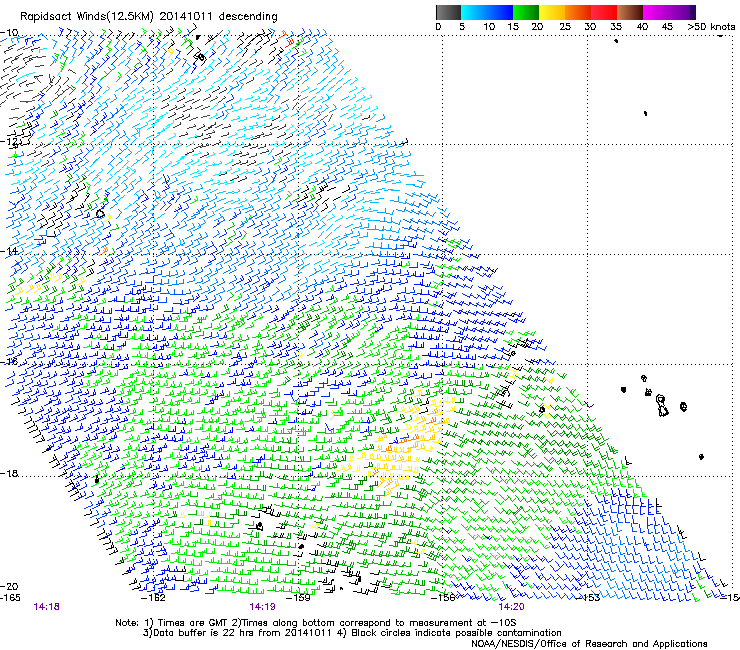Click the note line '3)Data buffer is 22 hrs'
The image size is (740, 650).
(x=352, y=633)
